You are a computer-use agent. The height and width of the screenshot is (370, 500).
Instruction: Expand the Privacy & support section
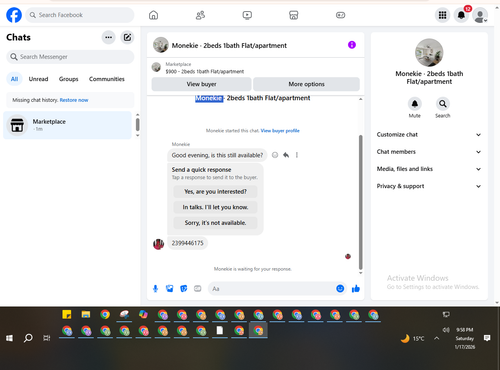(x=429, y=186)
